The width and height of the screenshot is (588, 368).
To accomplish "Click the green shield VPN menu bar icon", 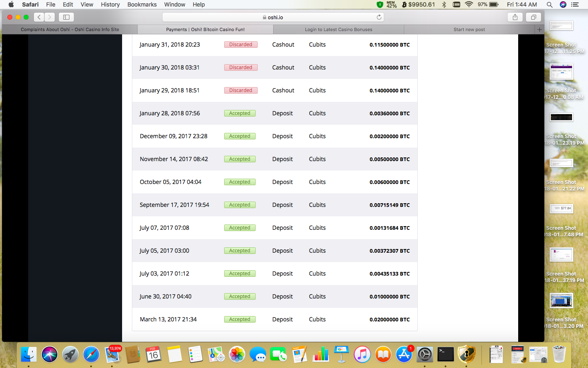I will click(380, 4).
